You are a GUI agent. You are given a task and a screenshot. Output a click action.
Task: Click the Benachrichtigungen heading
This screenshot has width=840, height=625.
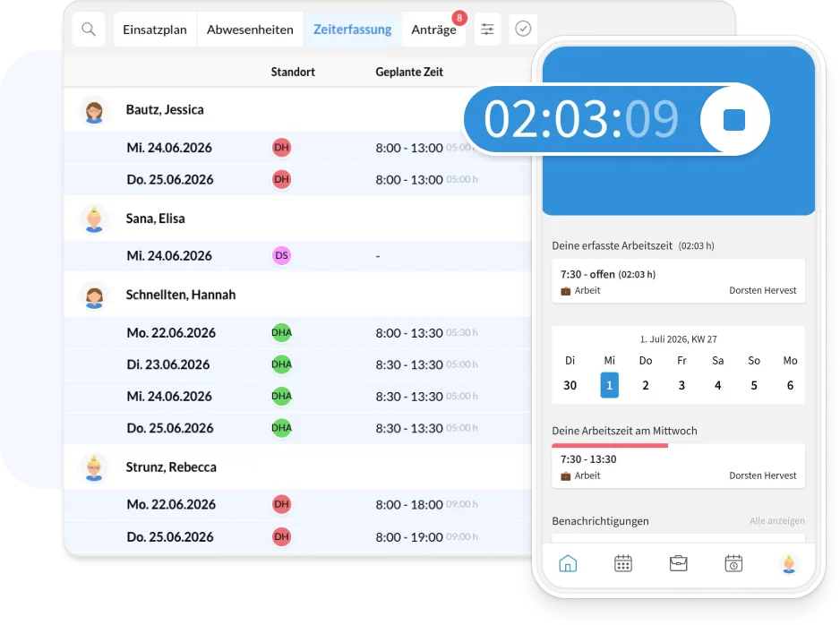tap(600, 521)
